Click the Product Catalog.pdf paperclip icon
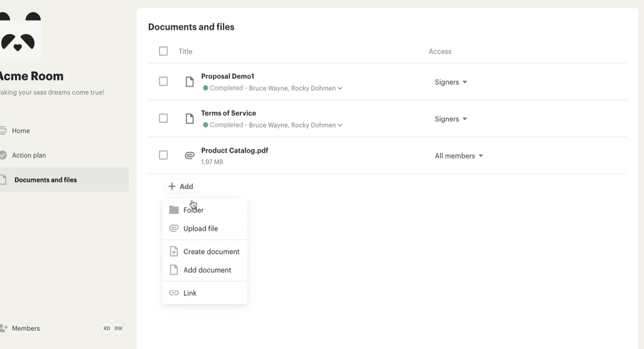This screenshot has height=349, width=644. point(189,156)
